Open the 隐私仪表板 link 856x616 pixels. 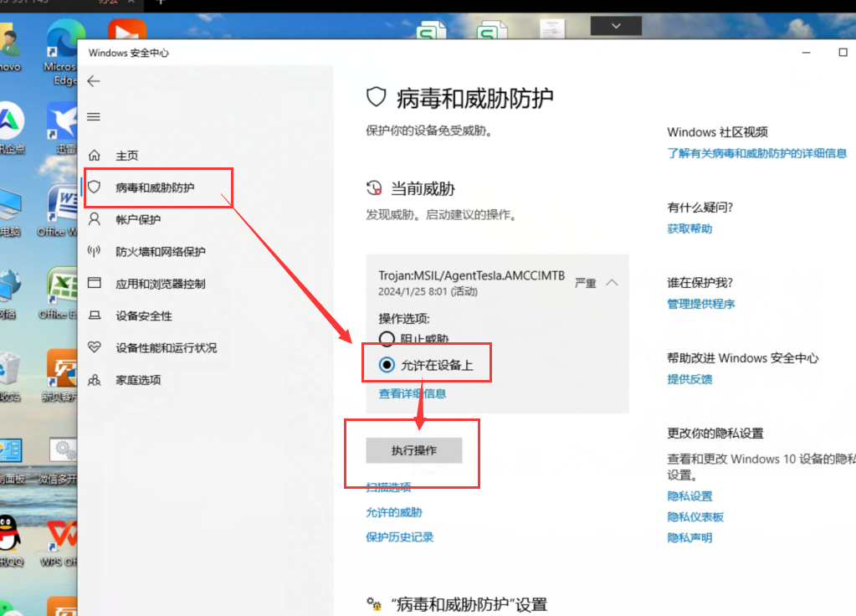[x=695, y=516]
